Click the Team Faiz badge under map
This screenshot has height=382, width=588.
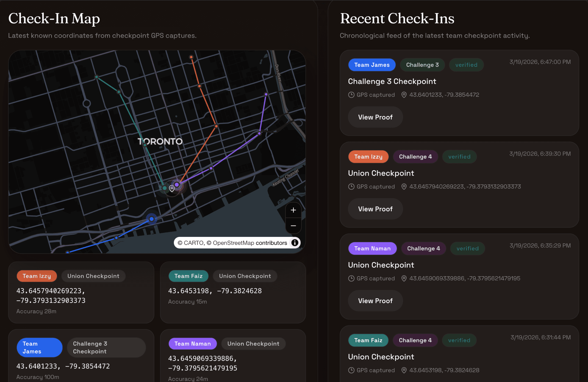(x=188, y=276)
